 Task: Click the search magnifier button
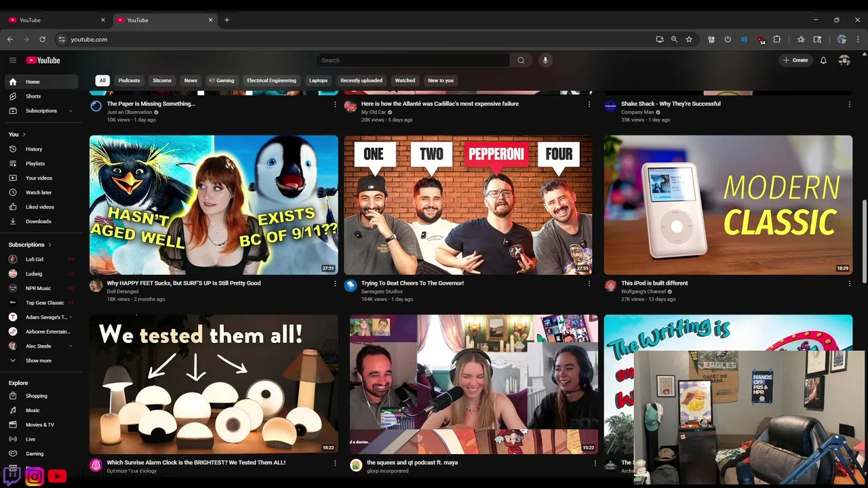tap(521, 60)
